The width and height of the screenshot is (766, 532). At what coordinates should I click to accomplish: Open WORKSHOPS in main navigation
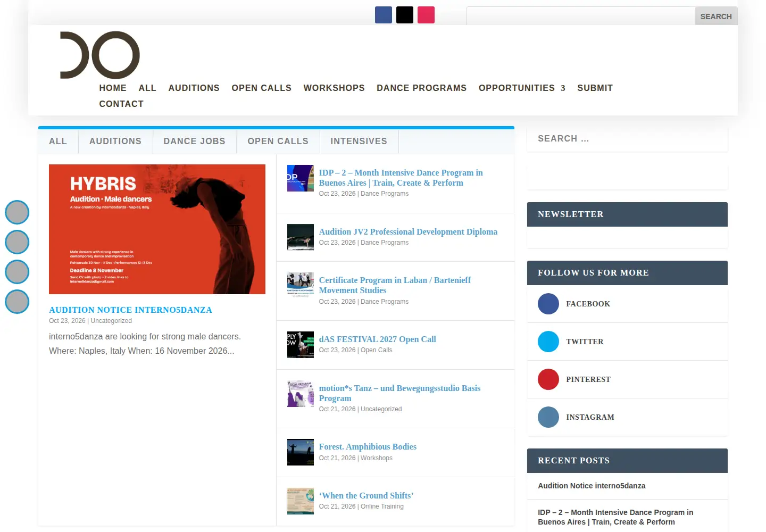334,88
